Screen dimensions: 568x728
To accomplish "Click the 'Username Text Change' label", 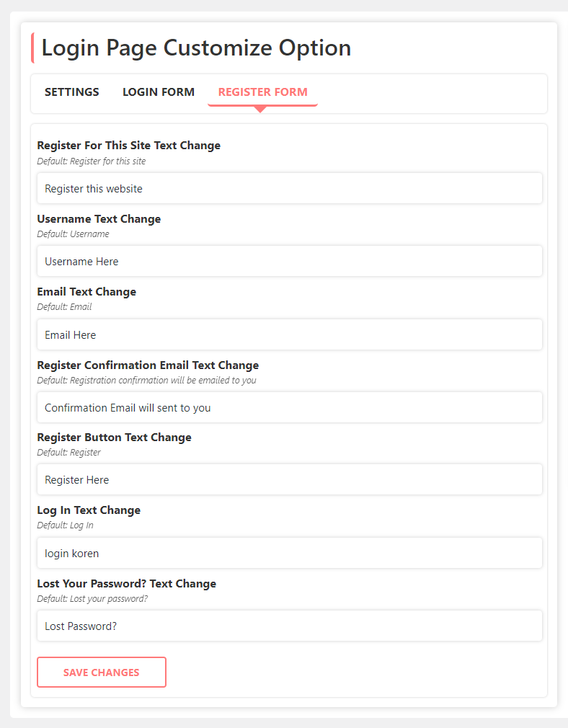I will [x=99, y=219].
